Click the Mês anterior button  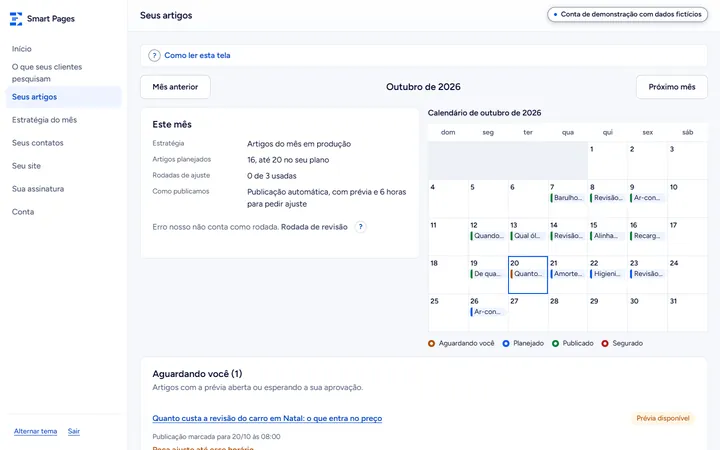(175, 87)
